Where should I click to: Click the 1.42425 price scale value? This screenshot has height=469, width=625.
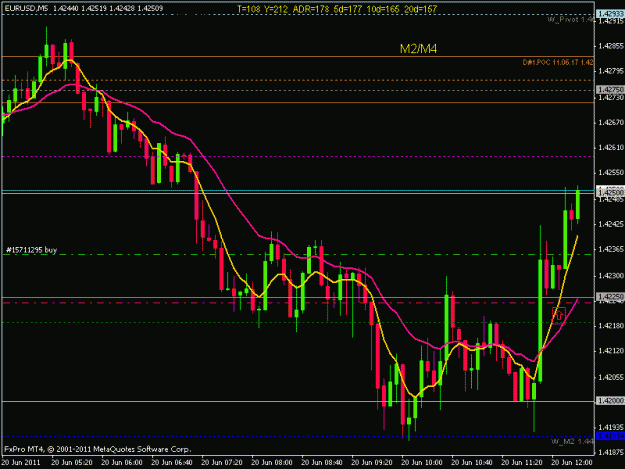(611, 224)
